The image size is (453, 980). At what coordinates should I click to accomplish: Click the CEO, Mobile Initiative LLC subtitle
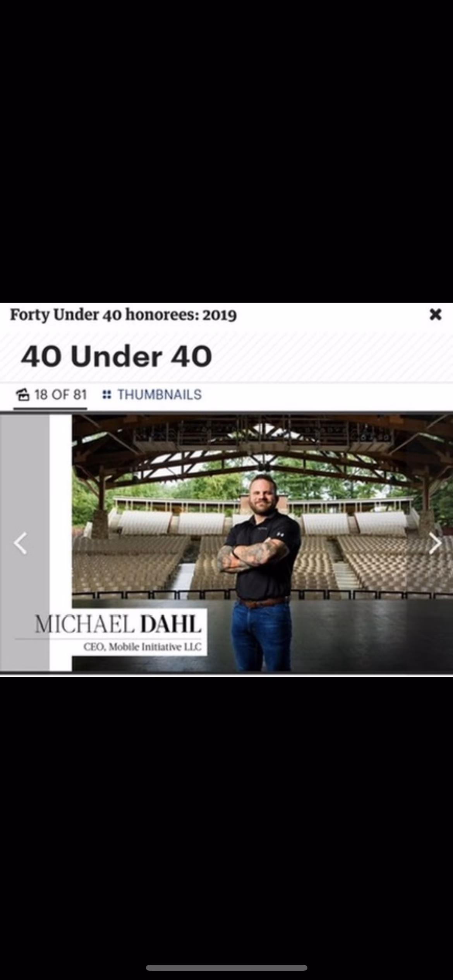point(143,647)
